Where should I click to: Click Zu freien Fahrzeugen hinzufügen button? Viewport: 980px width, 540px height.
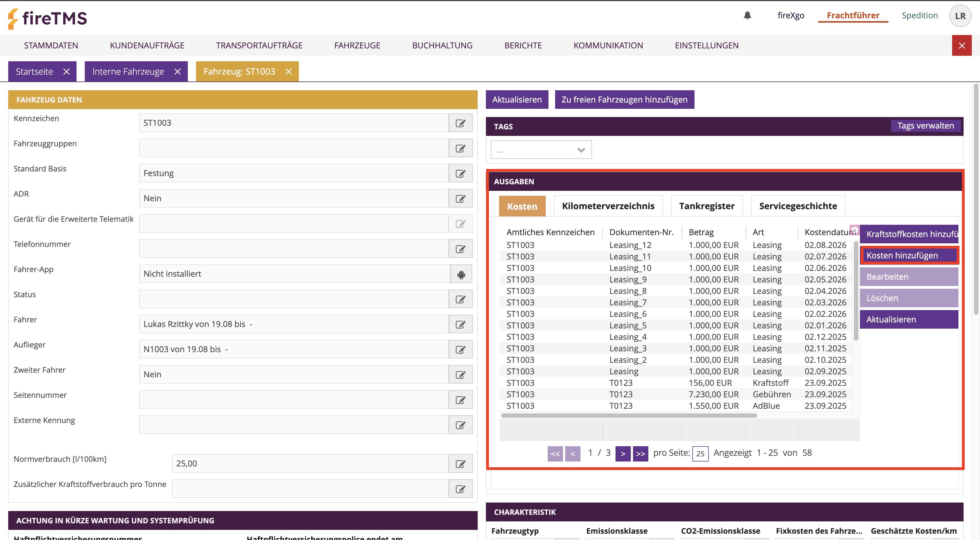pyautogui.click(x=624, y=100)
